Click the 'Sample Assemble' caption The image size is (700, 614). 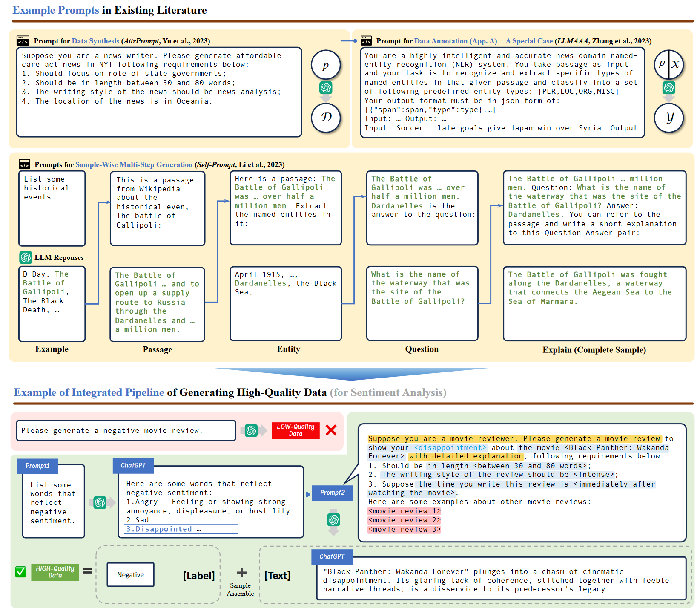click(x=240, y=589)
